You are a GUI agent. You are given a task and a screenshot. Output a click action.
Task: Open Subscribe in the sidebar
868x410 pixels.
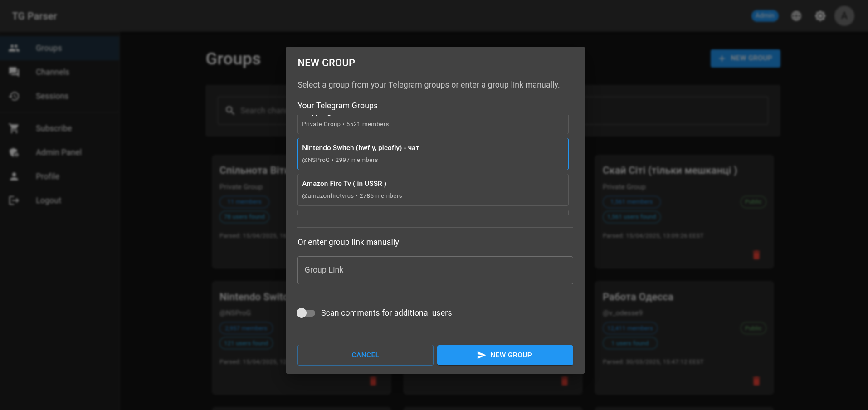coord(60,128)
